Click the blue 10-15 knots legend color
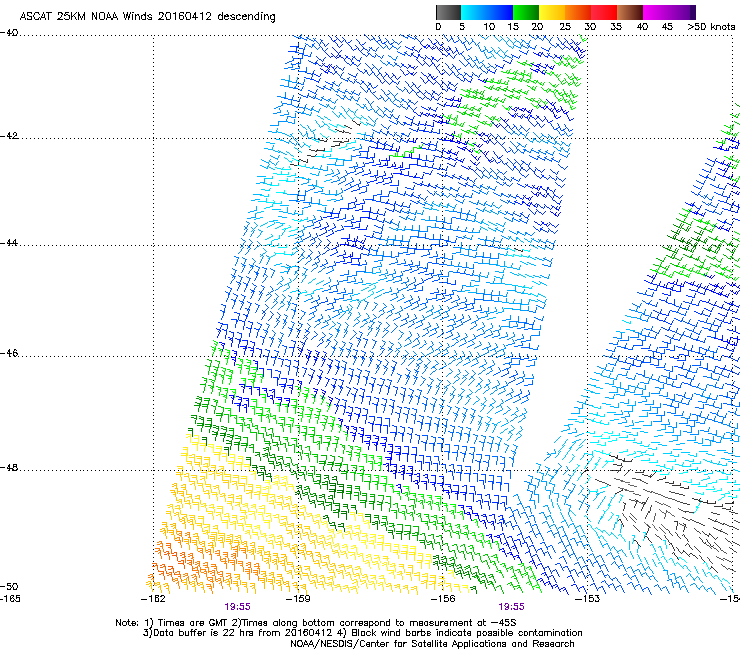The height and width of the screenshot is (650, 740). click(x=500, y=12)
